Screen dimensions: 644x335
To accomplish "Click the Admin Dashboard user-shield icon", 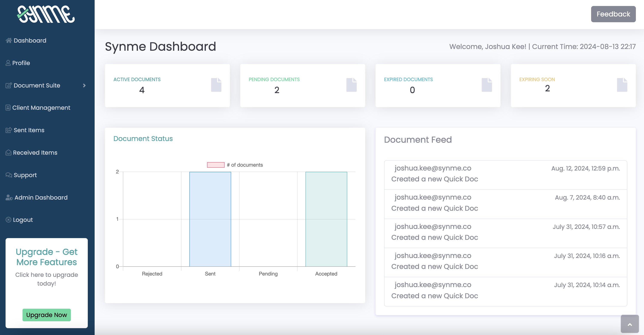I will [x=9, y=198].
